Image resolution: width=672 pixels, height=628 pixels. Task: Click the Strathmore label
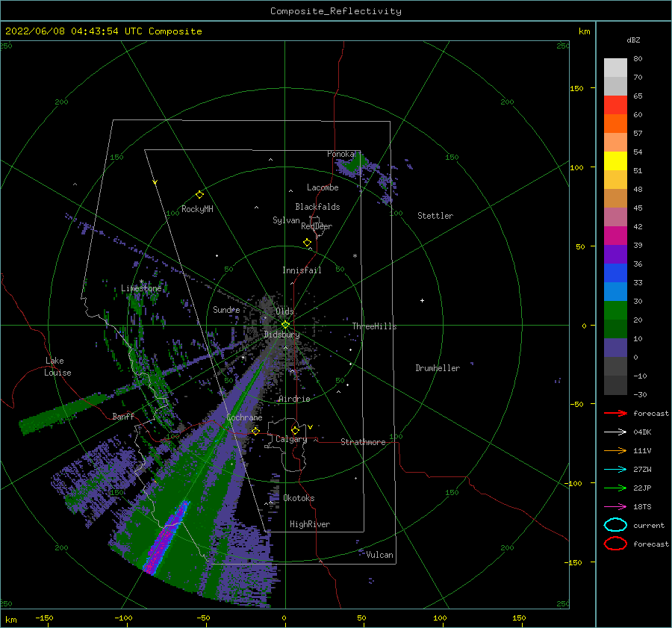(x=363, y=442)
